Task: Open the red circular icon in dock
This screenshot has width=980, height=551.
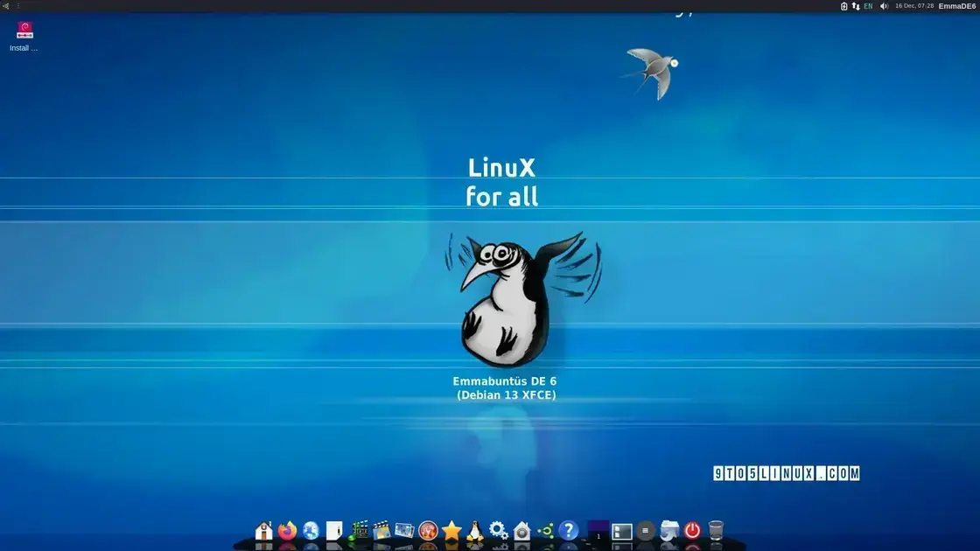Action: click(428, 530)
